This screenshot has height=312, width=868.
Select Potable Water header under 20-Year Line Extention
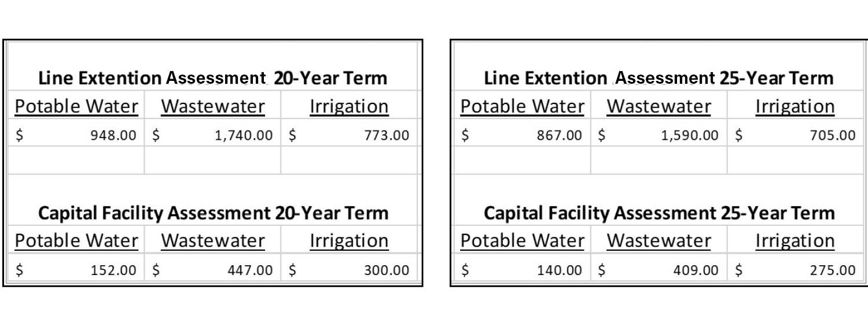(77, 106)
